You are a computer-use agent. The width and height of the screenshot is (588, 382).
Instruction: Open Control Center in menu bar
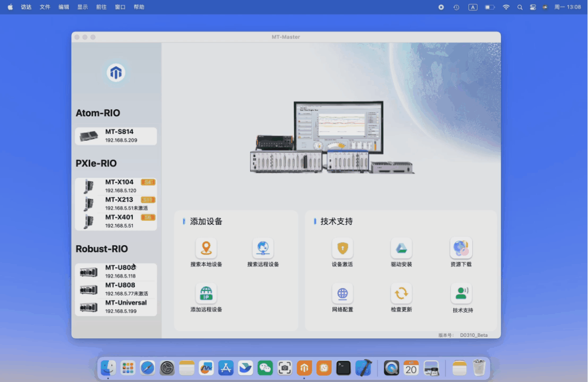coord(533,7)
